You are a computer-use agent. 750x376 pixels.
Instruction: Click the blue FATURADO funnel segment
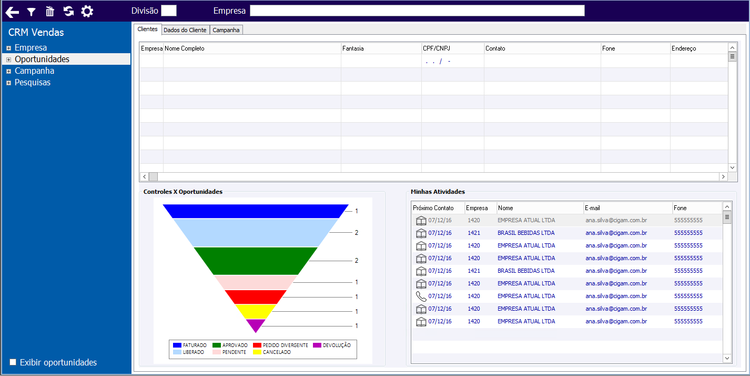(256, 211)
